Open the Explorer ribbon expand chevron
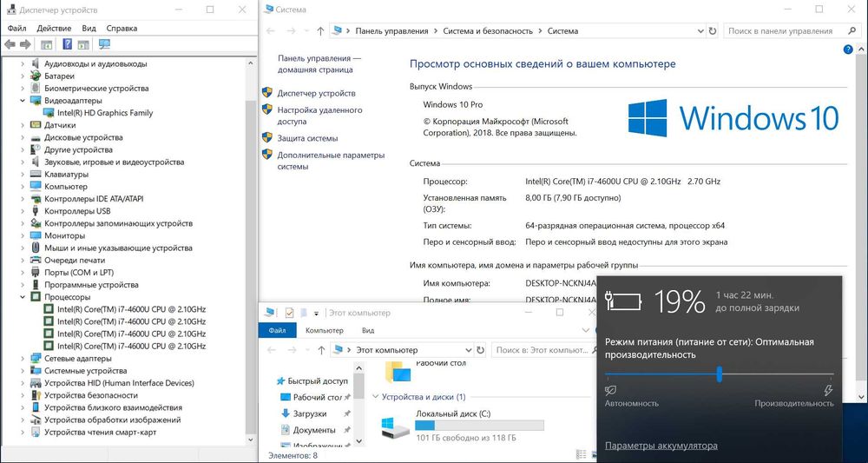Image resolution: width=868 pixels, height=463 pixels. click(586, 331)
